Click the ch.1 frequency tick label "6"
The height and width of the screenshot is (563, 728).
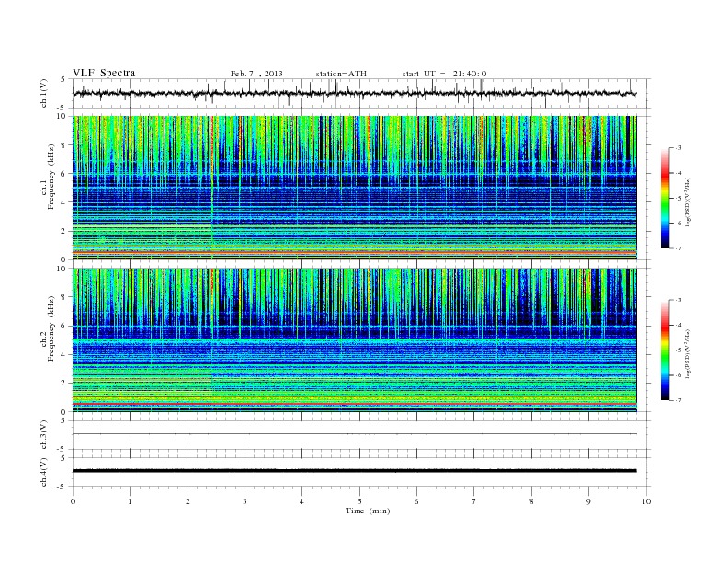(63, 174)
